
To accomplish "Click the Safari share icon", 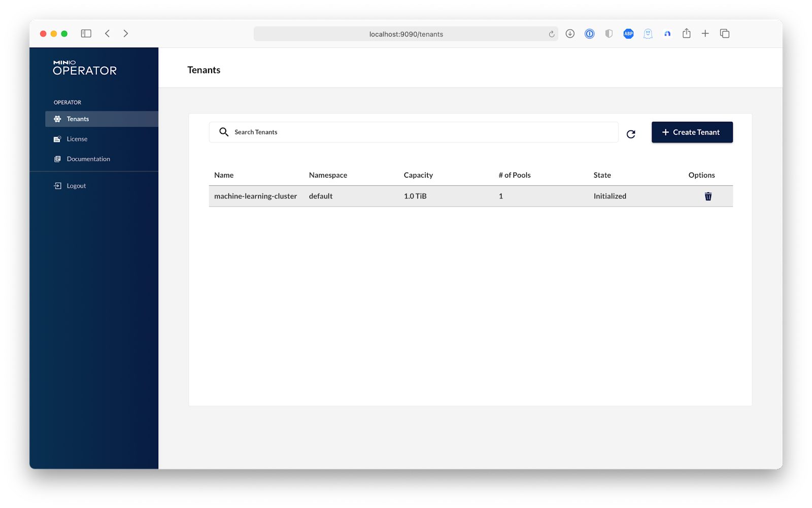I will point(686,33).
